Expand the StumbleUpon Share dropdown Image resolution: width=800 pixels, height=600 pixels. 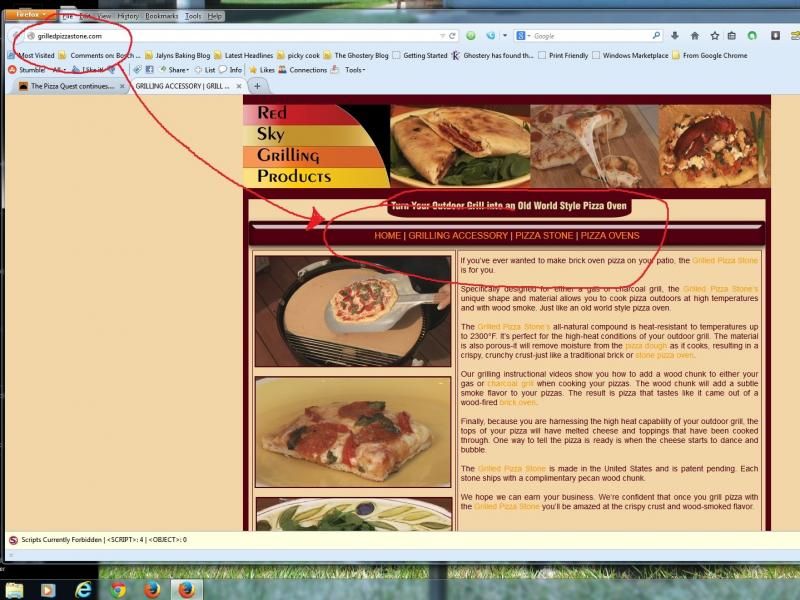(174, 70)
